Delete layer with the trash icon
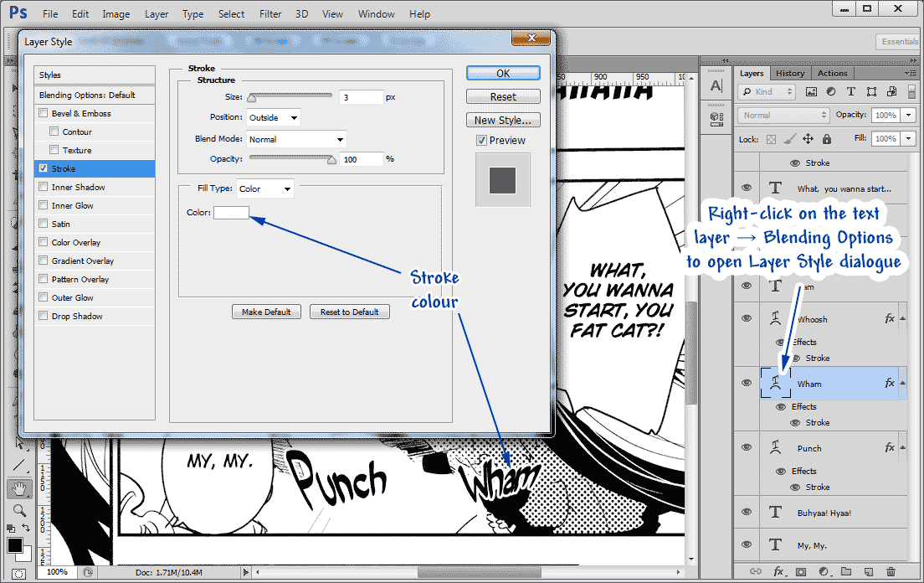The width and height of the screenshot is (924, 583). pos(891,571)
